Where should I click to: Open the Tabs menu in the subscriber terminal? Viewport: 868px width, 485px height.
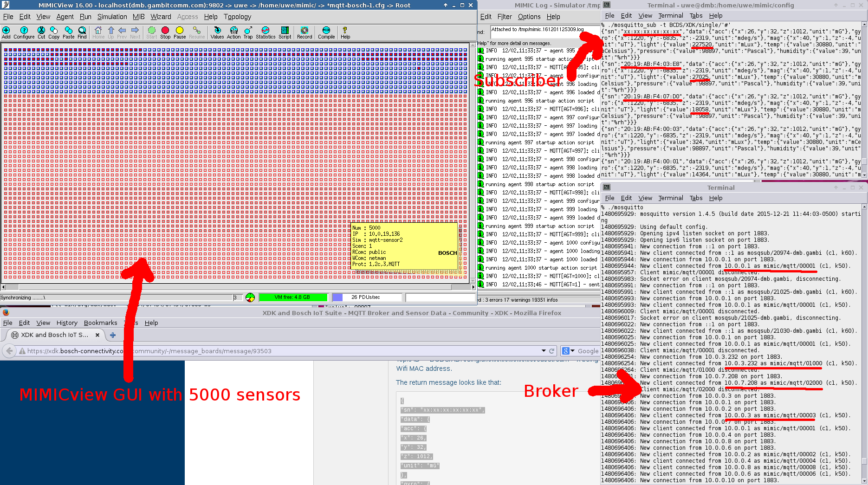(696, 16)
